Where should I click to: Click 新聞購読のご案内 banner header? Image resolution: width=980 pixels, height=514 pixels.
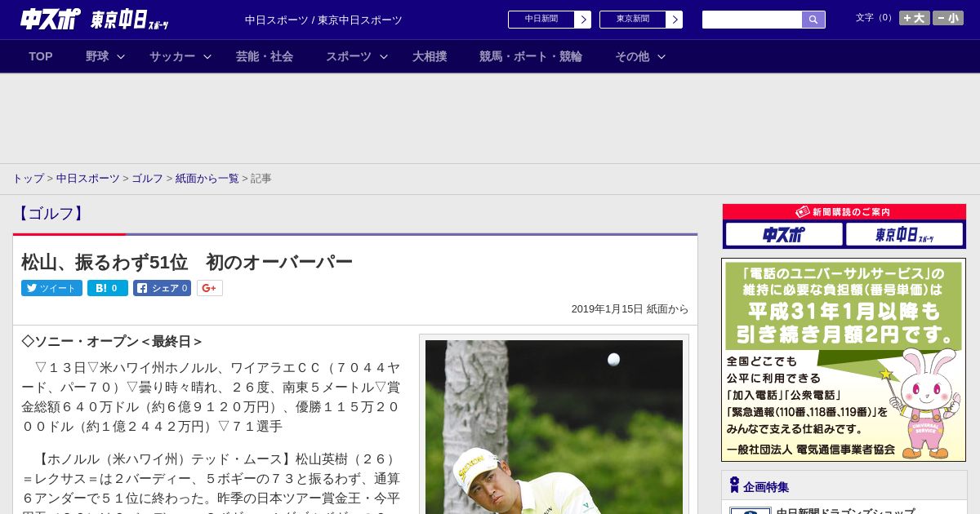click(844, 212)
